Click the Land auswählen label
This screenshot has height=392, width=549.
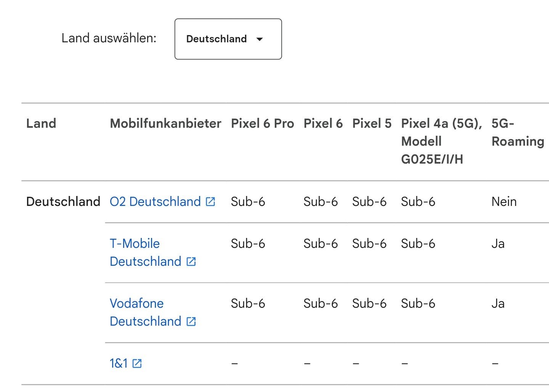(109, 38)
